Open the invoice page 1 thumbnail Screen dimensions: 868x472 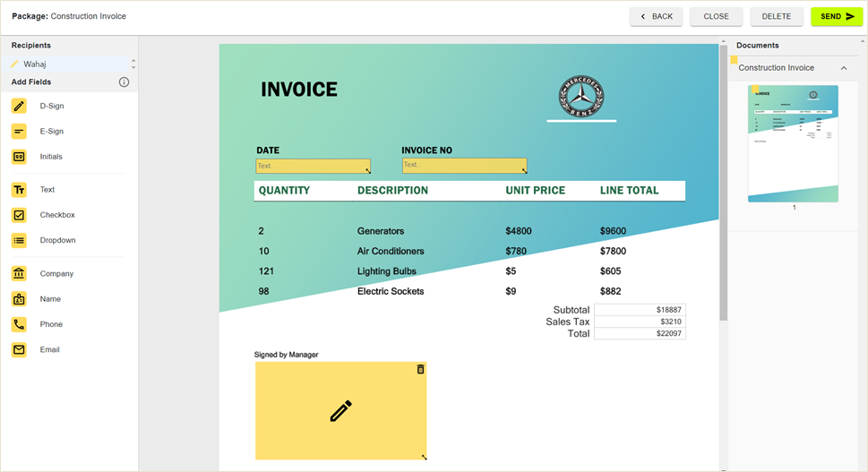(x=793, y=143)
